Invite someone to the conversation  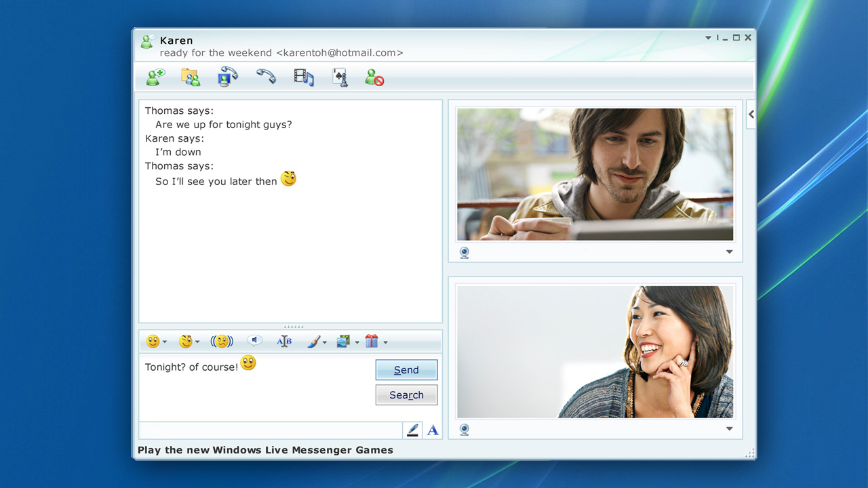click(x=155, y=77)
